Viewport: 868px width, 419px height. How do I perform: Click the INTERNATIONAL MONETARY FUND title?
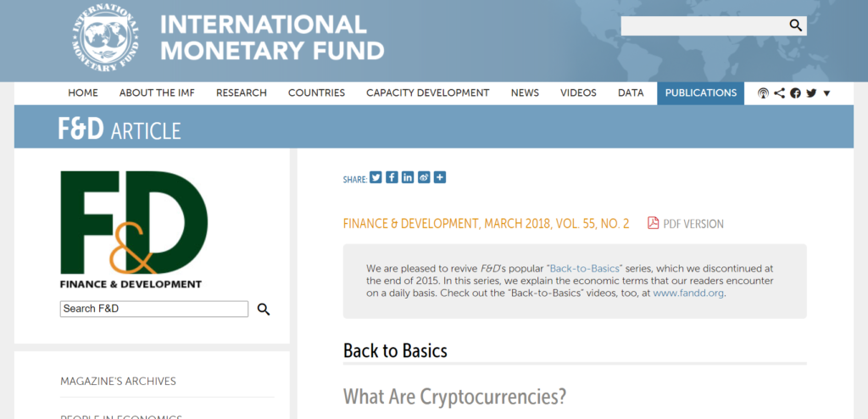272,37
